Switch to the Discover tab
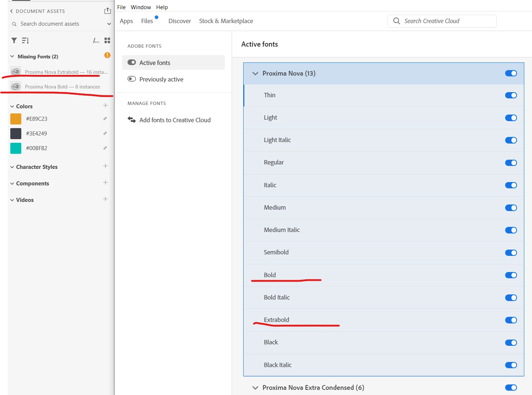 [180, 21]
